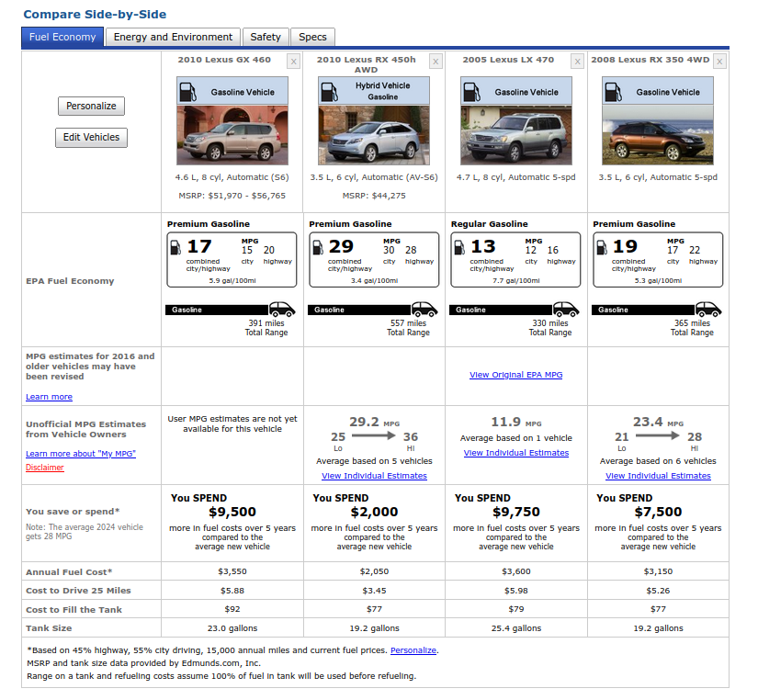
Task: Switch to the Safety tab
Action: (266, 38)
